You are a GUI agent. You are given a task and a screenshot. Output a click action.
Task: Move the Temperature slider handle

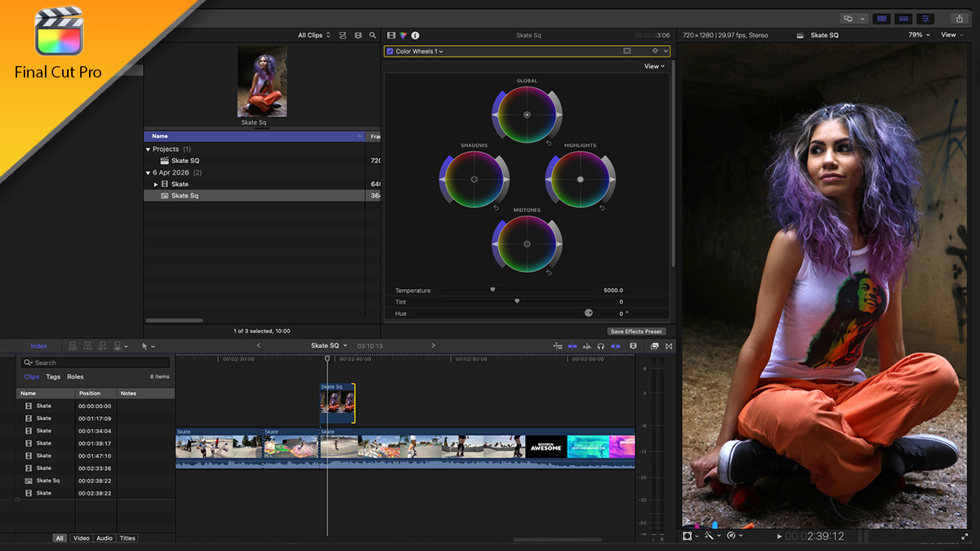492,290
